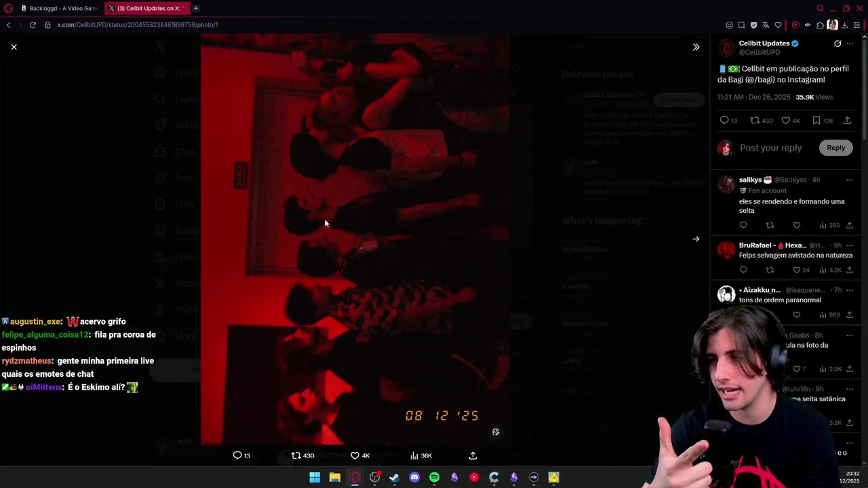Go to next photo with right arrow

point(696,239)
